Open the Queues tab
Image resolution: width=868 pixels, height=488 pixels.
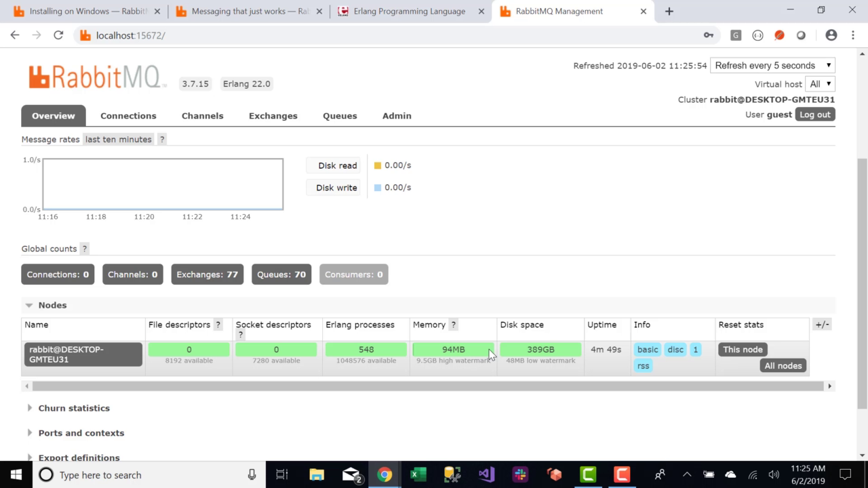pos(340,116)
